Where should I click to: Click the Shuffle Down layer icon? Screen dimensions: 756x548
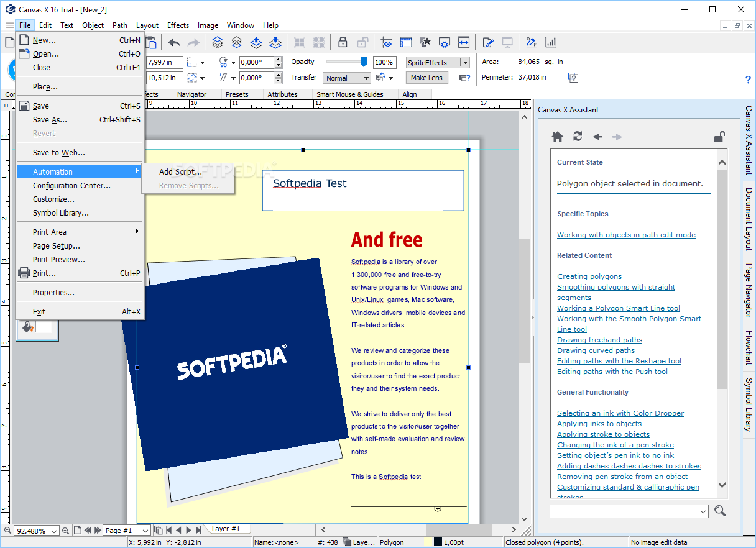click(x=275, y=42)
